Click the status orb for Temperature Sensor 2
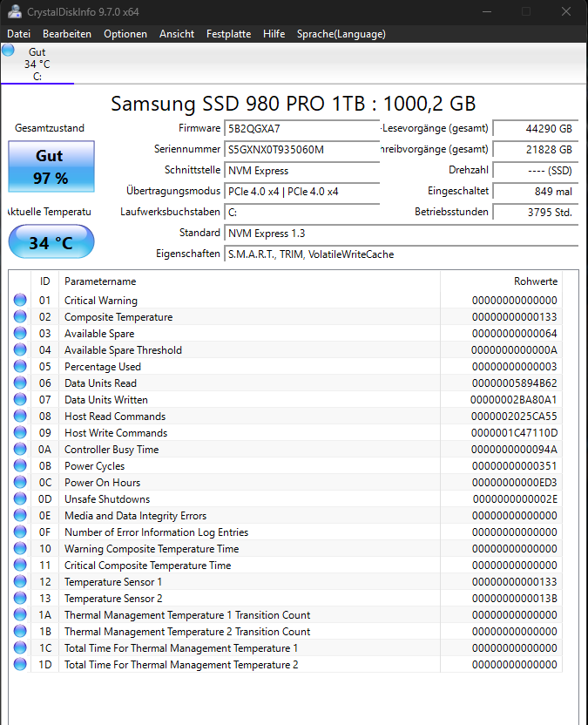 (x=20, y=599)
